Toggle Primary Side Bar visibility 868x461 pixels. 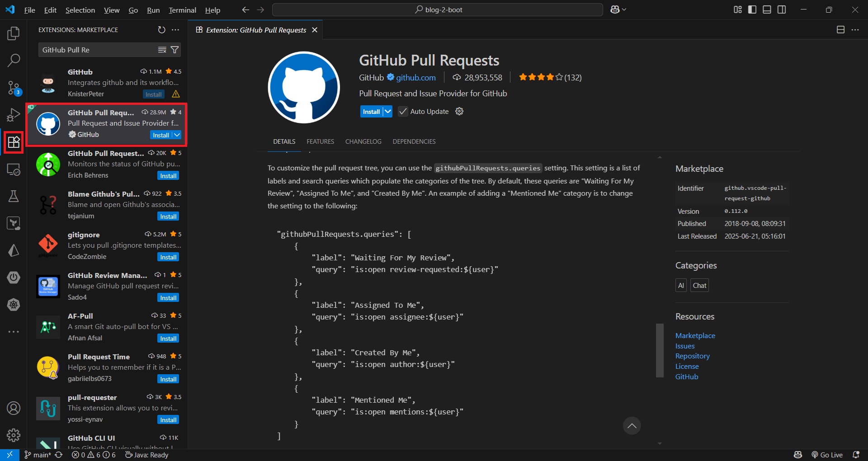tap(752, 9)
